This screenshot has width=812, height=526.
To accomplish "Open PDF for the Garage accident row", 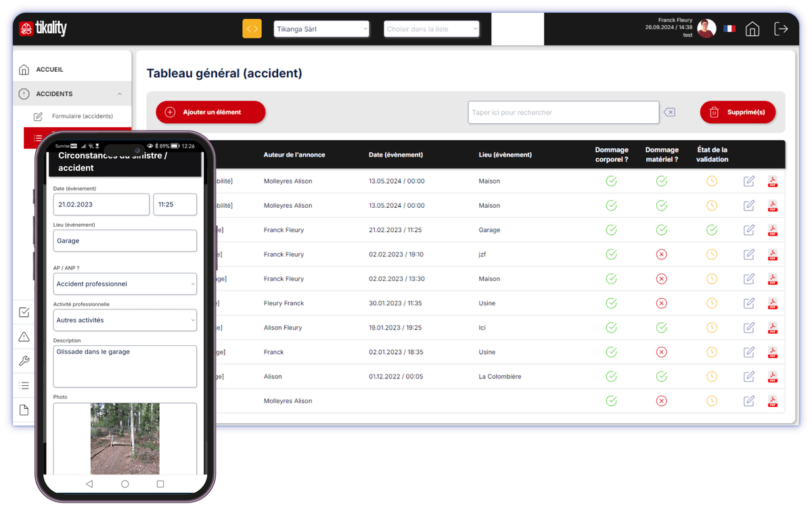I will coord(772,230).
